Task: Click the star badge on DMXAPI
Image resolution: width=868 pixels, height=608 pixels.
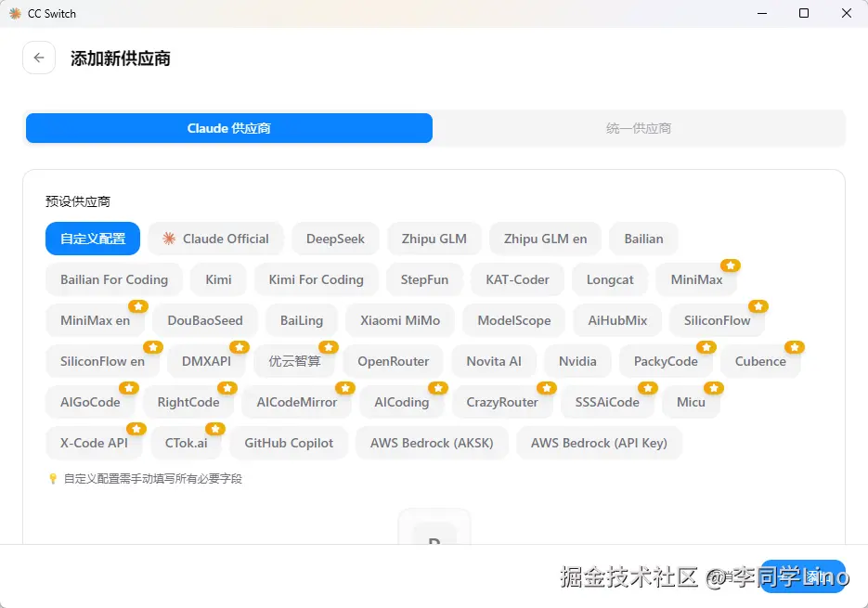Action: [240, 347]
